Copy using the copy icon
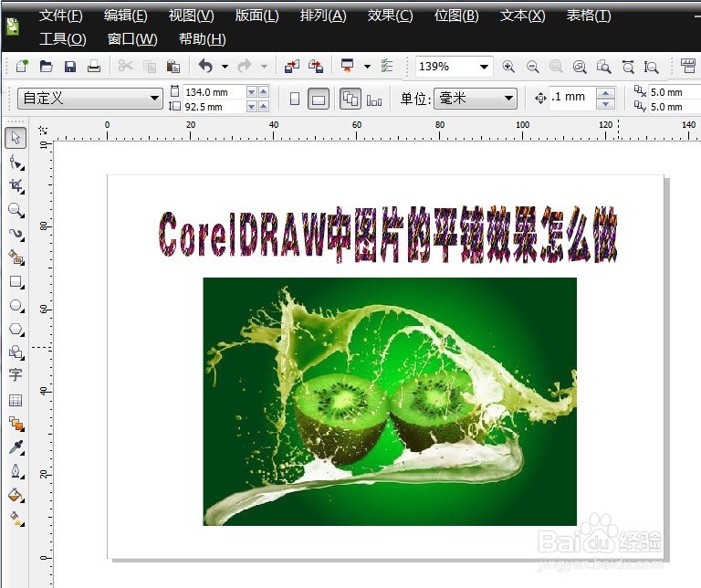This screenshot has height=588, width=701. [150, 67]
